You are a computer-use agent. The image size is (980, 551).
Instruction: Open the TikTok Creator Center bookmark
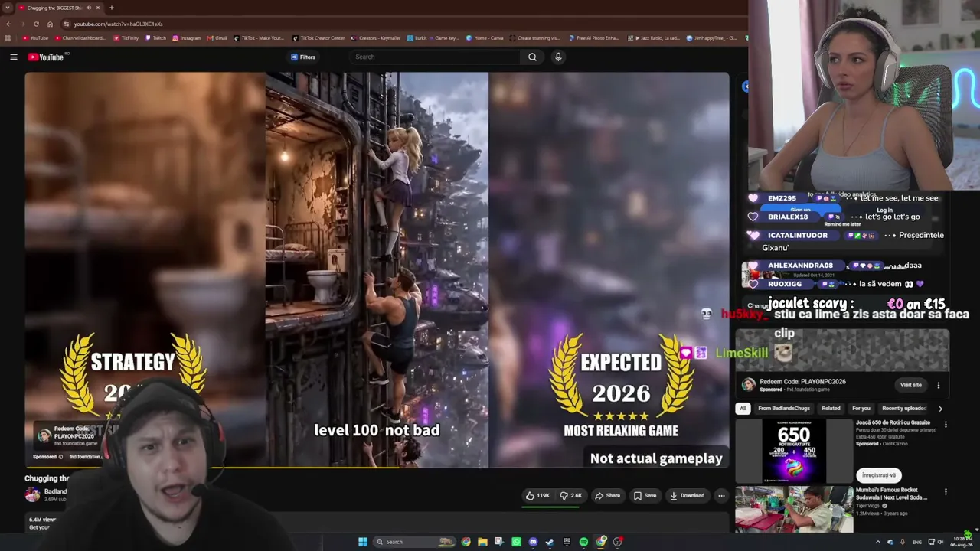(x=318, y=37)
